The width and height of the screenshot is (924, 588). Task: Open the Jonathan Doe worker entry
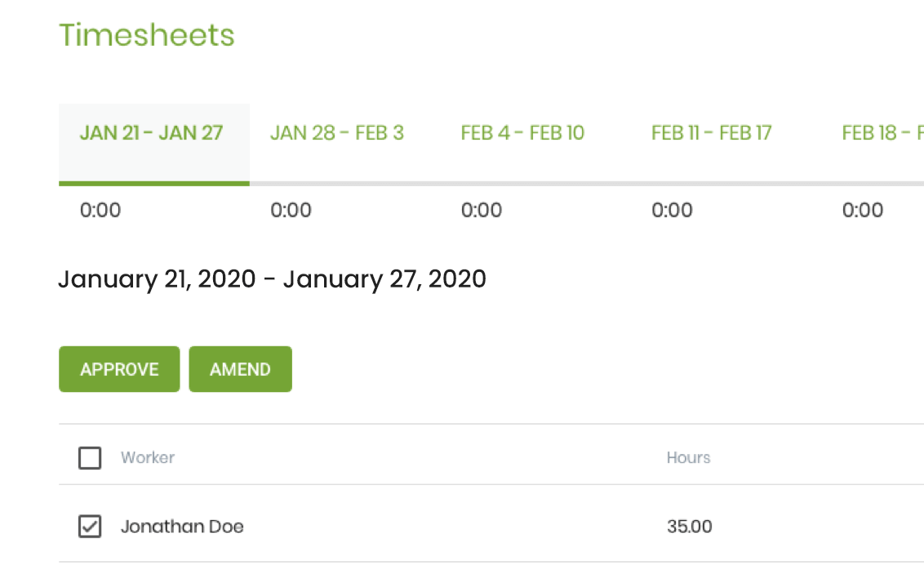point(182,526)
